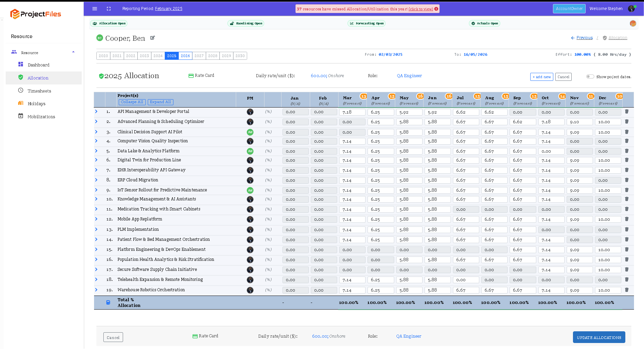Open Mobilizations in sidebar
Screen dimensions: 644x349
(41, 117)
